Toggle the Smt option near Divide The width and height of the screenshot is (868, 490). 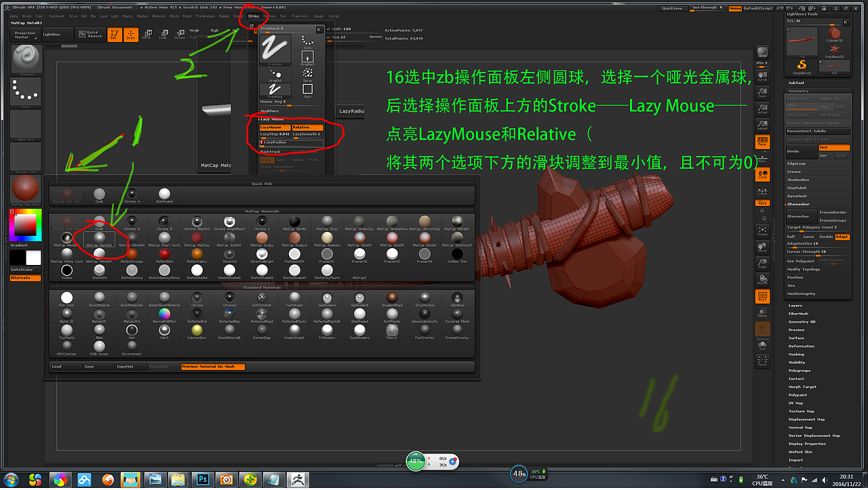(x=833, y=148)
